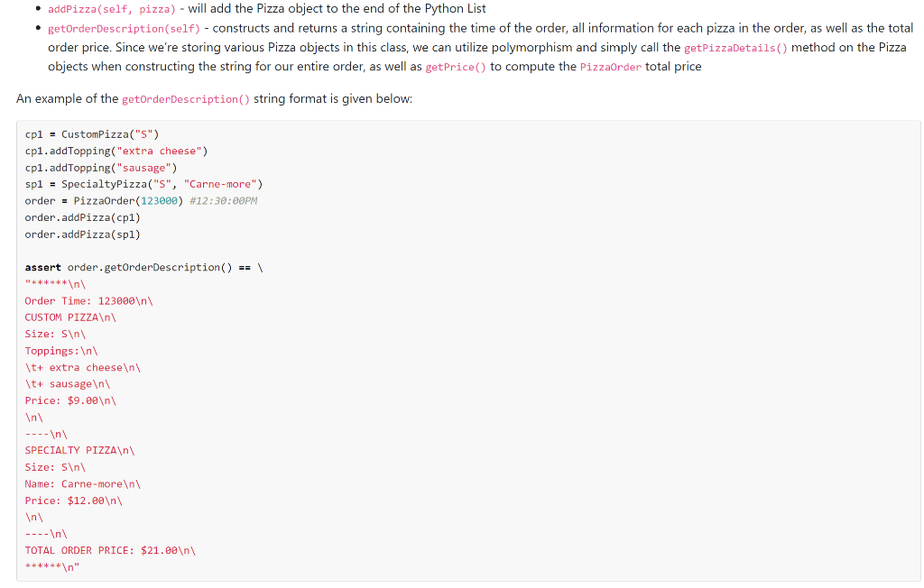The image size is (924, 588).
Task: Click the line cp1 = CustomPizza("S")
Action: point(92,134)
